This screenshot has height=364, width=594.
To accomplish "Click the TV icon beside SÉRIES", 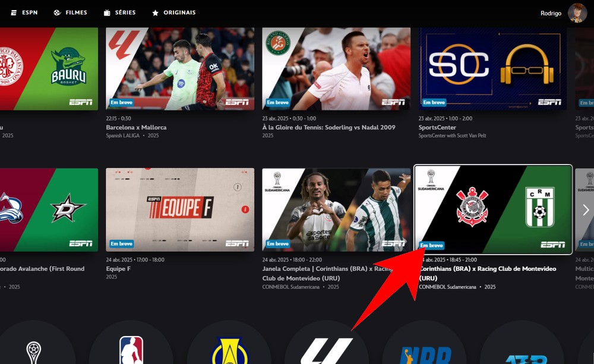I will tap(108, 12).
